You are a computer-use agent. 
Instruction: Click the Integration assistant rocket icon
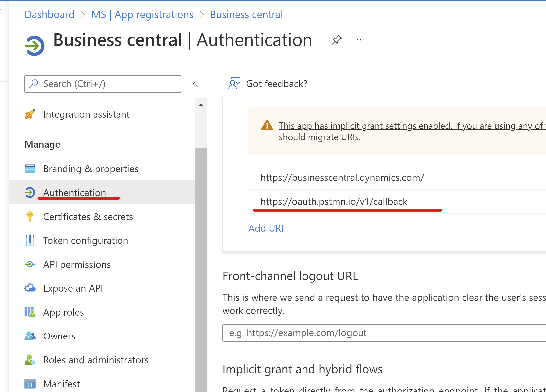[x=31, y=114]
